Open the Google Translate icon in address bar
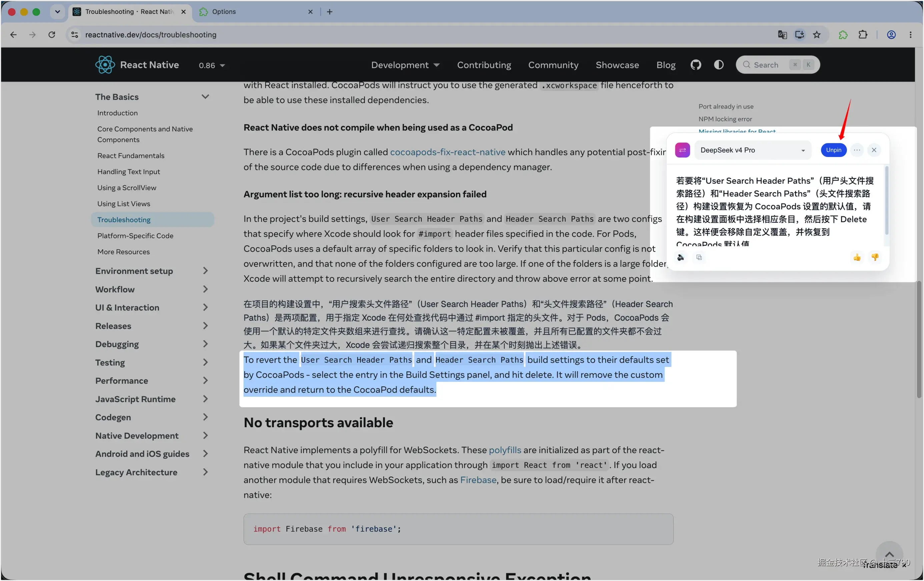924x581 pixels. [782, 35]
